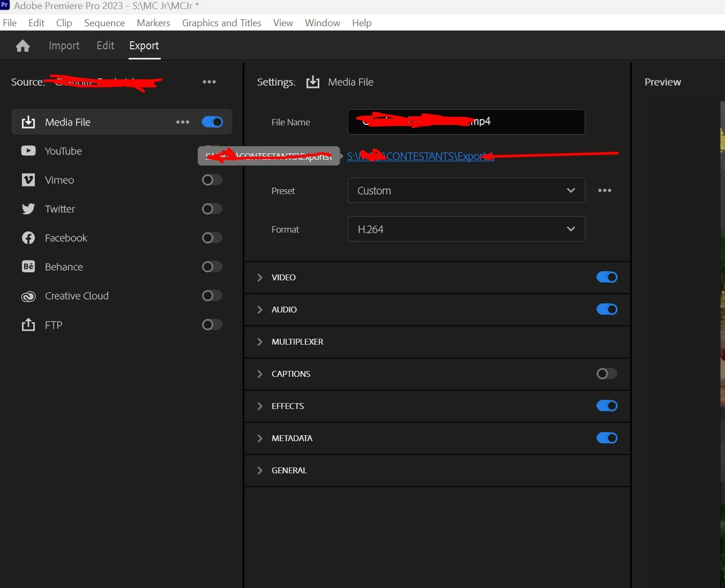Select the YouTube destination label
The image size is (725, 588).
click(63, 151)
